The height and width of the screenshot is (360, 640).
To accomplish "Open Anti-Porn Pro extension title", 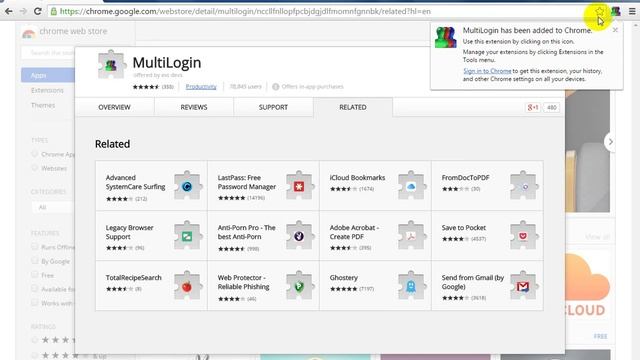I will pyautogui.click(x=247, y=232).
